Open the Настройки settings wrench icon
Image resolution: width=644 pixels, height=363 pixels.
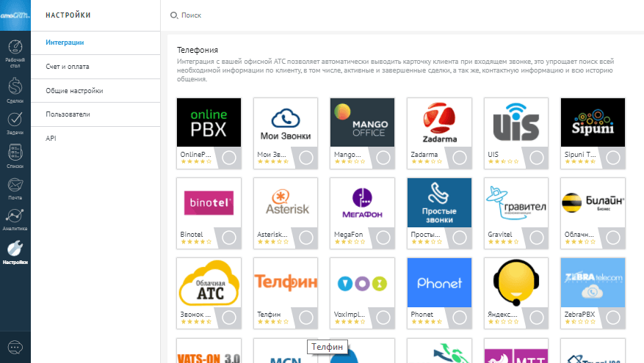15,249
